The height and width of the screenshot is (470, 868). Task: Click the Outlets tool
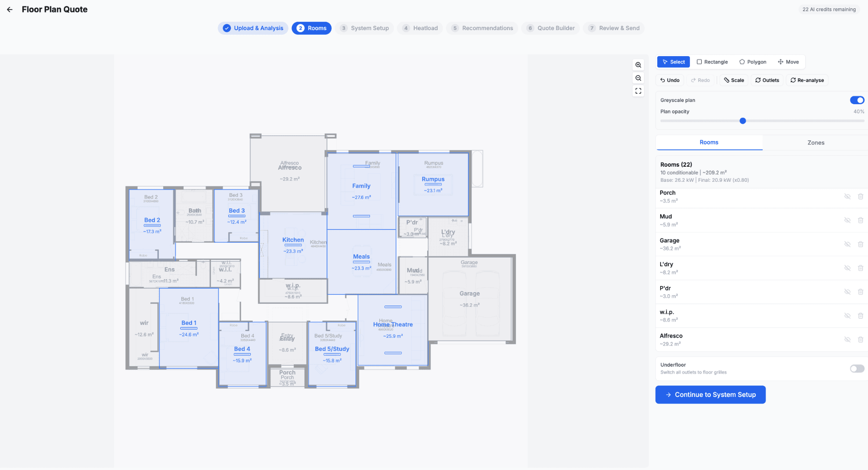tap(767, 80)
